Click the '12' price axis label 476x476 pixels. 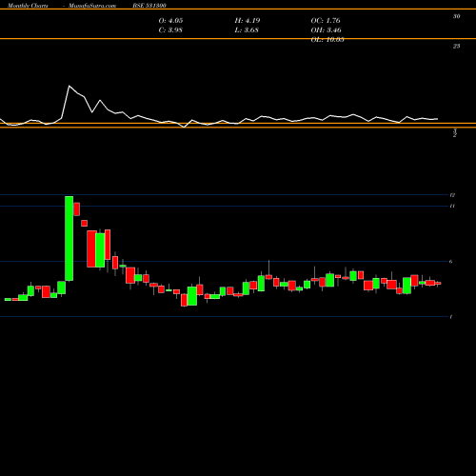click(x=452, y=195)
